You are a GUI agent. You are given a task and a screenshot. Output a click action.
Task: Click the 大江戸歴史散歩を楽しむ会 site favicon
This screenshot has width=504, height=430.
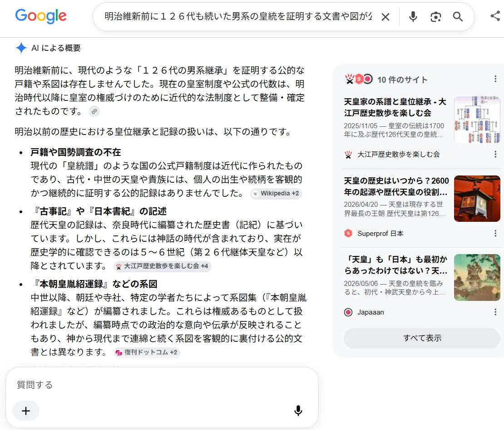[x=348, y=155]
